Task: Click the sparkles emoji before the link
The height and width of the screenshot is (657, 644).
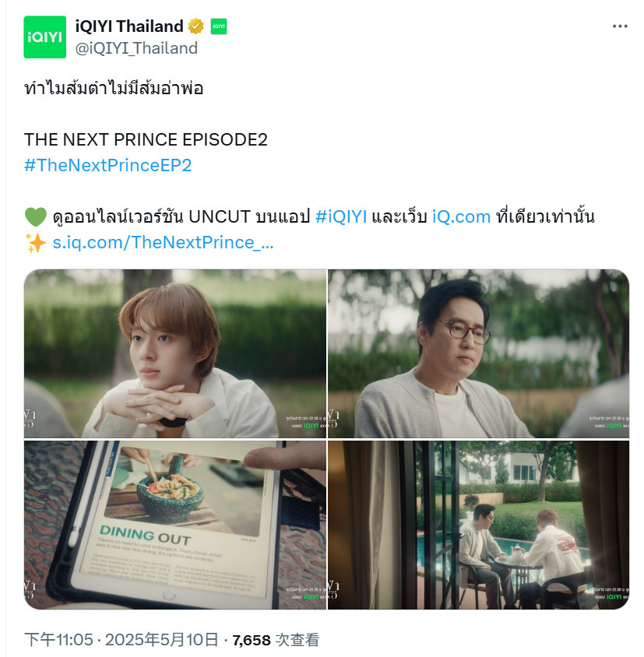Action: [x=36, y=243]
